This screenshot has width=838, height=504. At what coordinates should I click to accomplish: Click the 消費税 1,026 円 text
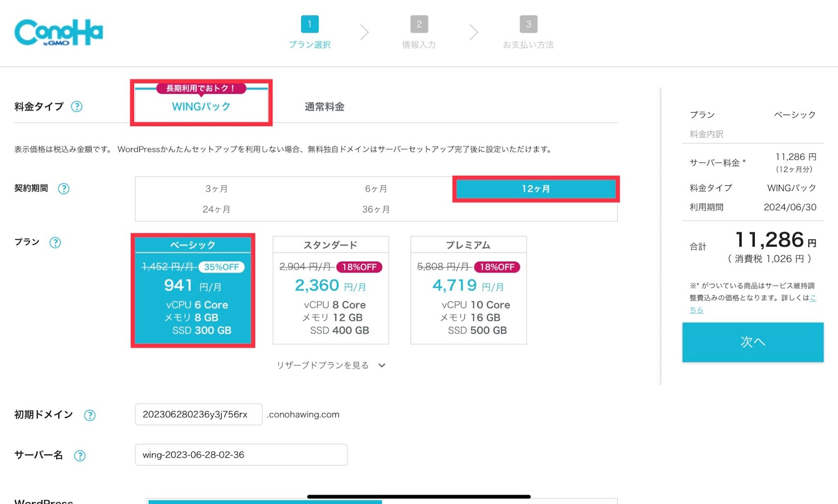click(769, 259)
